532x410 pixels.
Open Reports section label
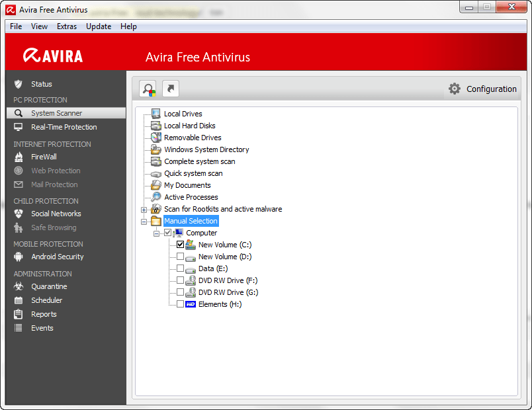click(44, 314)
